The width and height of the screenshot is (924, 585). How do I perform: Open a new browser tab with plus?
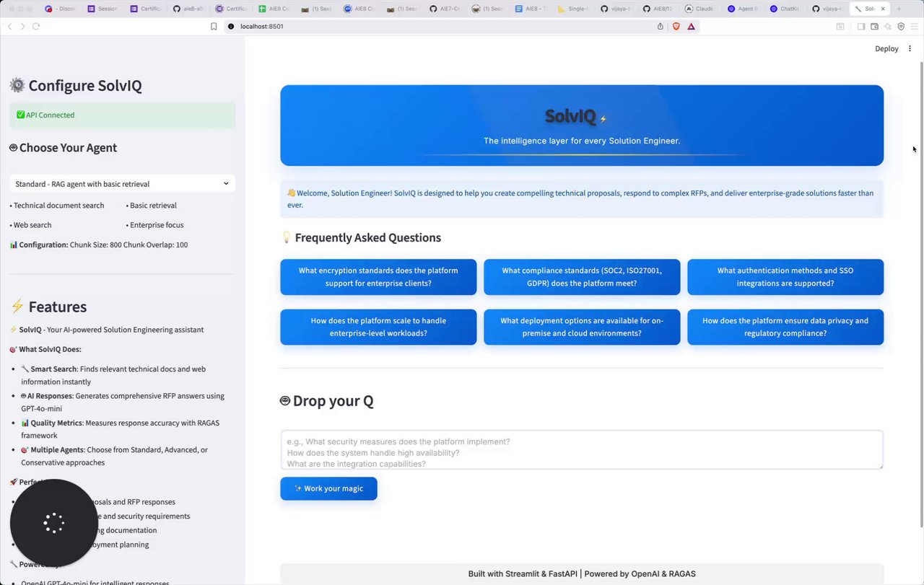(x=899, y=9)
